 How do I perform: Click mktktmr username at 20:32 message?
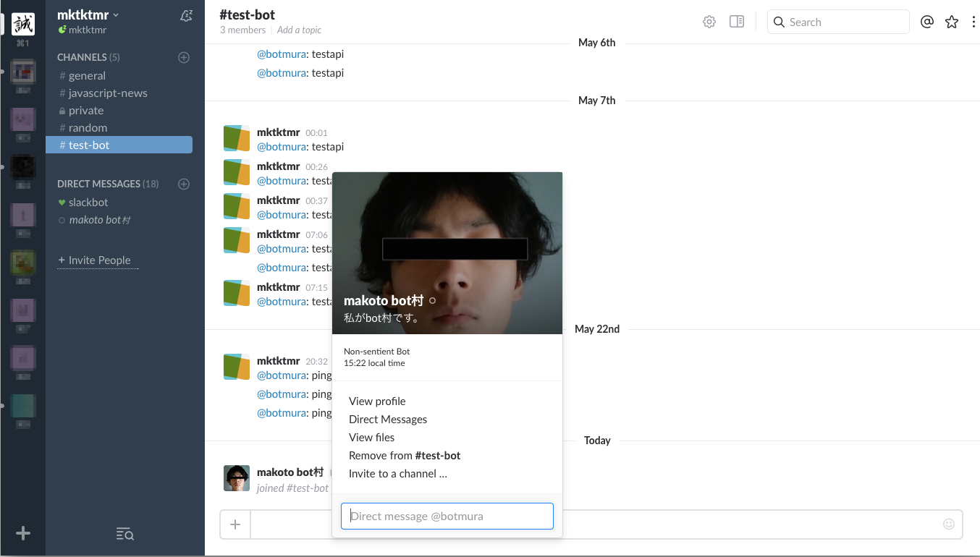pos(279,360)
